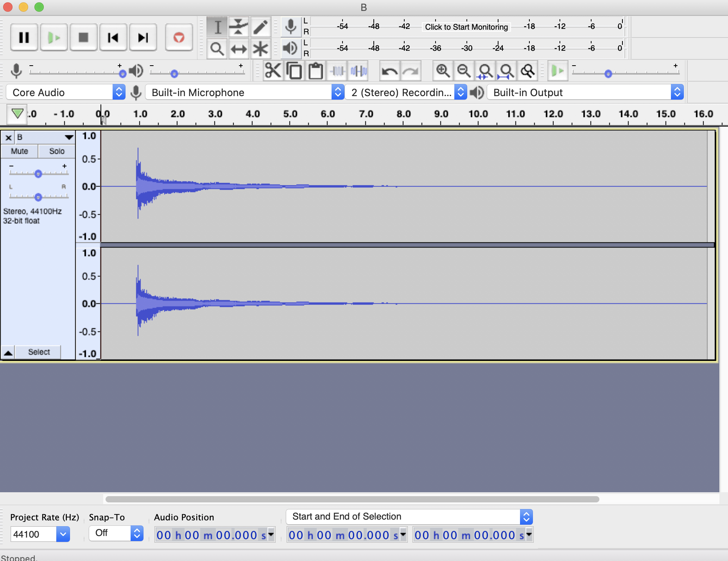Select the Envelope tool
Image resolution: width=728 pixels, height=561 pixels.
pyautogui.click(x=238, y=27)
